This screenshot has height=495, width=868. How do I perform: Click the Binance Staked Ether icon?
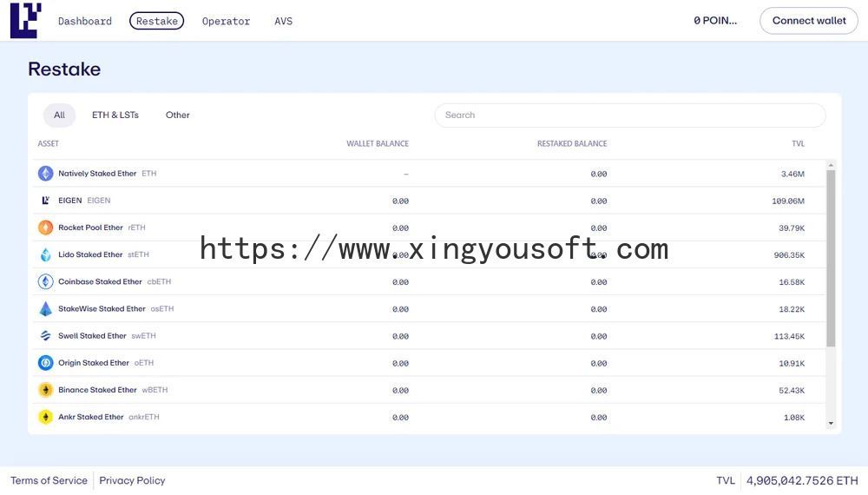(x=45, y=390)
